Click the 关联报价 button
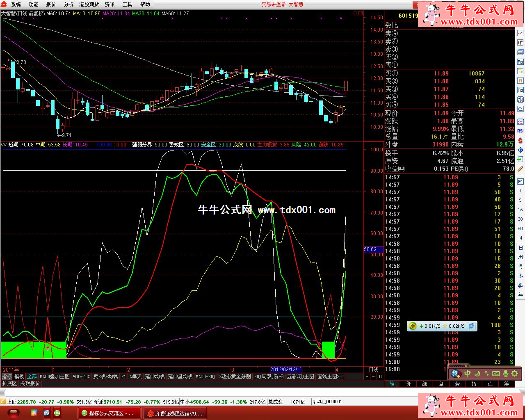 30,383
